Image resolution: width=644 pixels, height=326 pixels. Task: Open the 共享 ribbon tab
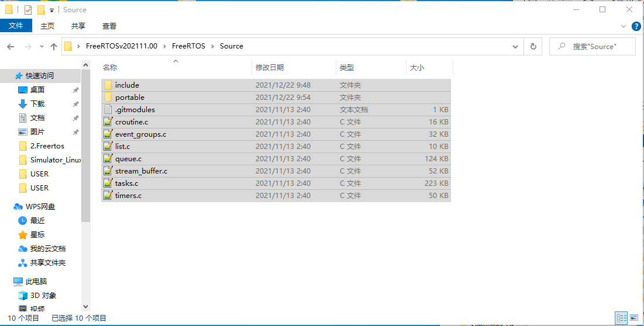point(78,26)
